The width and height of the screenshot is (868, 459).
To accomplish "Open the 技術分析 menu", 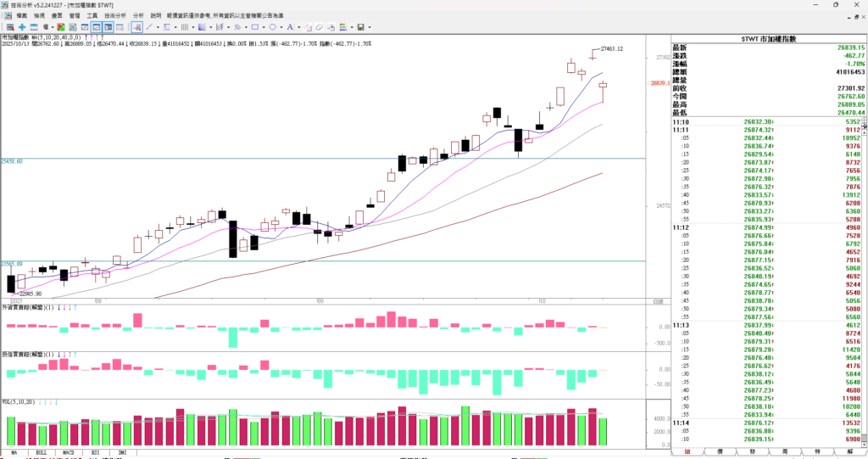I will (115, 15).
